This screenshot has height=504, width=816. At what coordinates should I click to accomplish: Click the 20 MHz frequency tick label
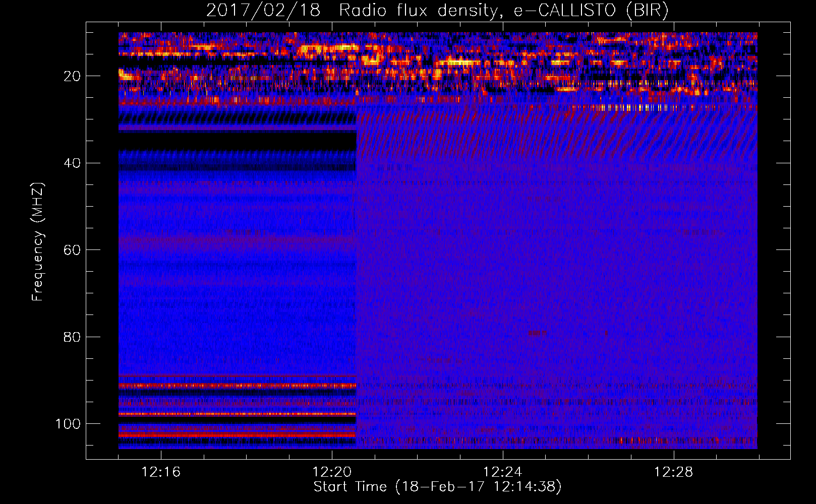72,76
